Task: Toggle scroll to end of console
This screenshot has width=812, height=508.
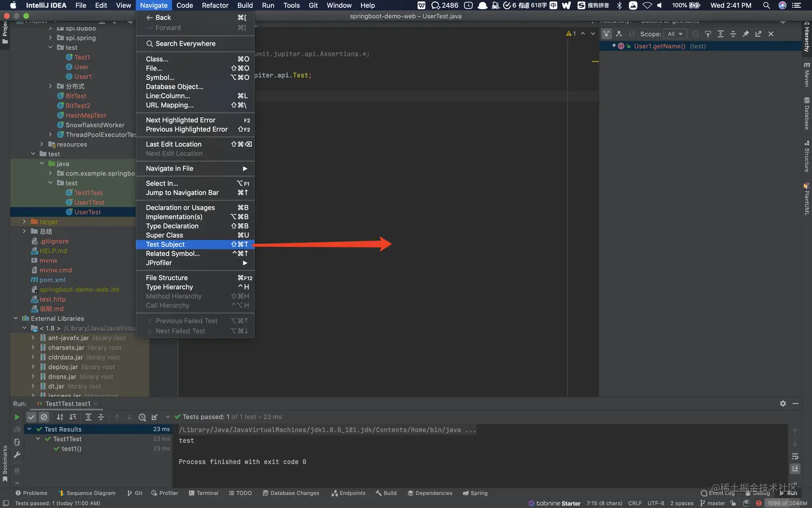Action: pyautogui.click(x=795, y=469)
